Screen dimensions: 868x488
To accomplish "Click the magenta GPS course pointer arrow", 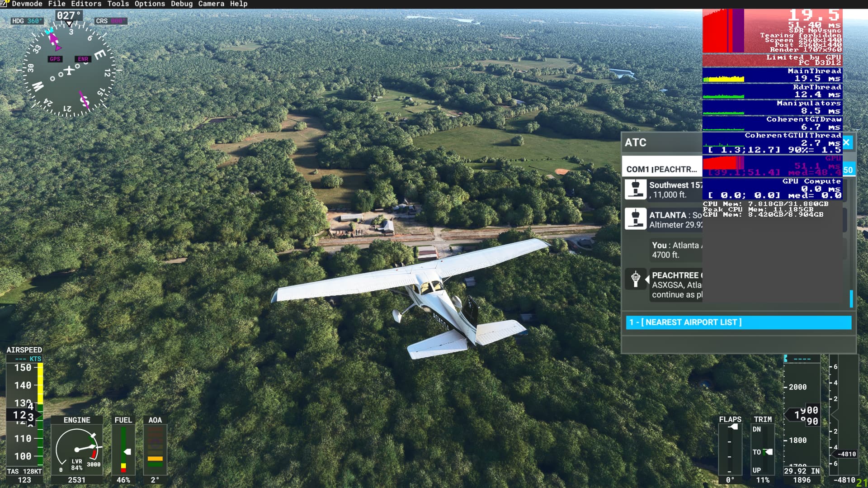I will tap(55, 42).
